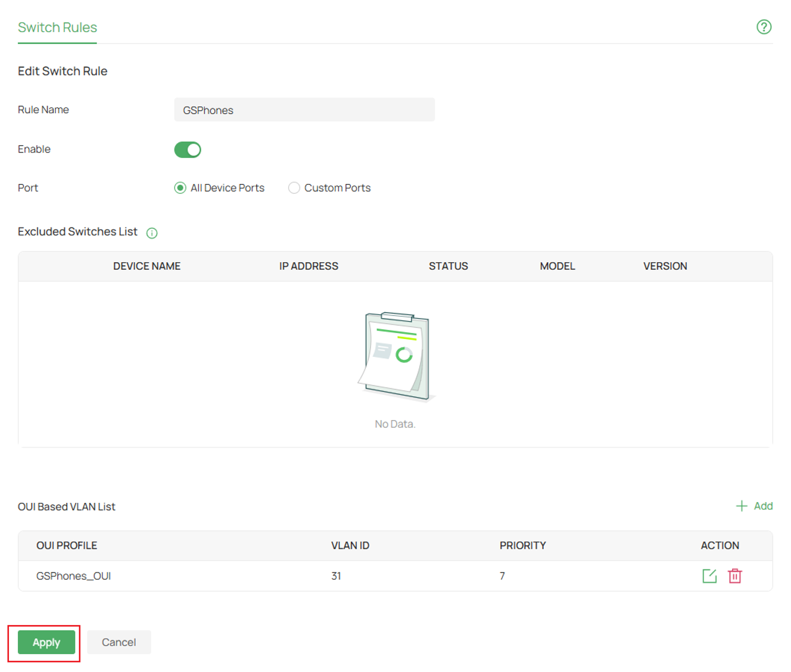This screenshot has height=672, width=791.
Task: Click the Excluded Switches List info icon
Action: pos(152,233)
